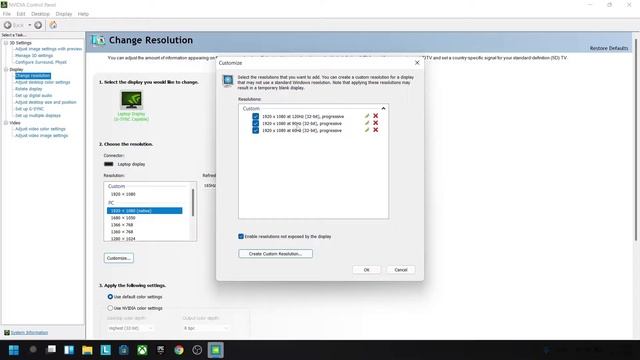Viewport: 640px width, 360px height.
Task: Cancel the Customize dialog
Action: 401,270
